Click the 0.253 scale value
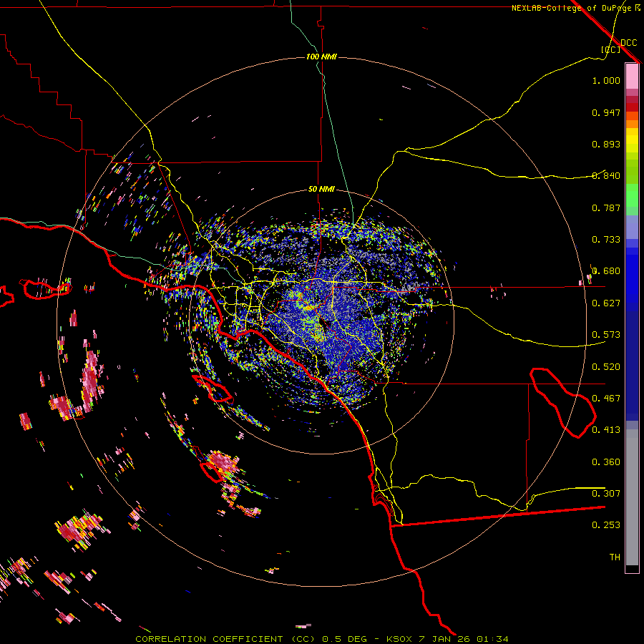This screenshot has width=644, height=644. [x=606, y=525]
